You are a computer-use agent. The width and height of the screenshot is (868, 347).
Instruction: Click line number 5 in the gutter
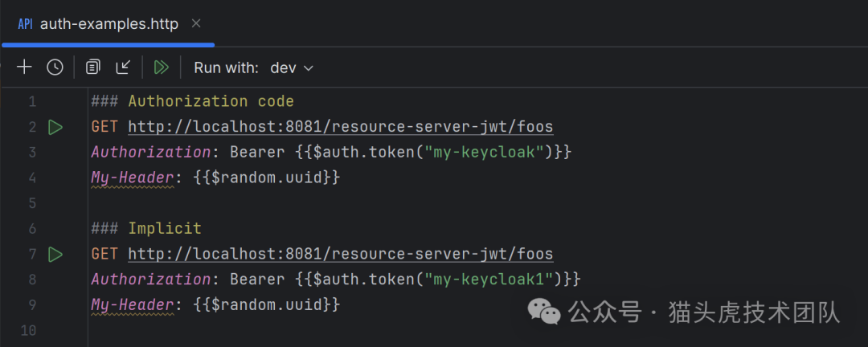tap(31, 203)
